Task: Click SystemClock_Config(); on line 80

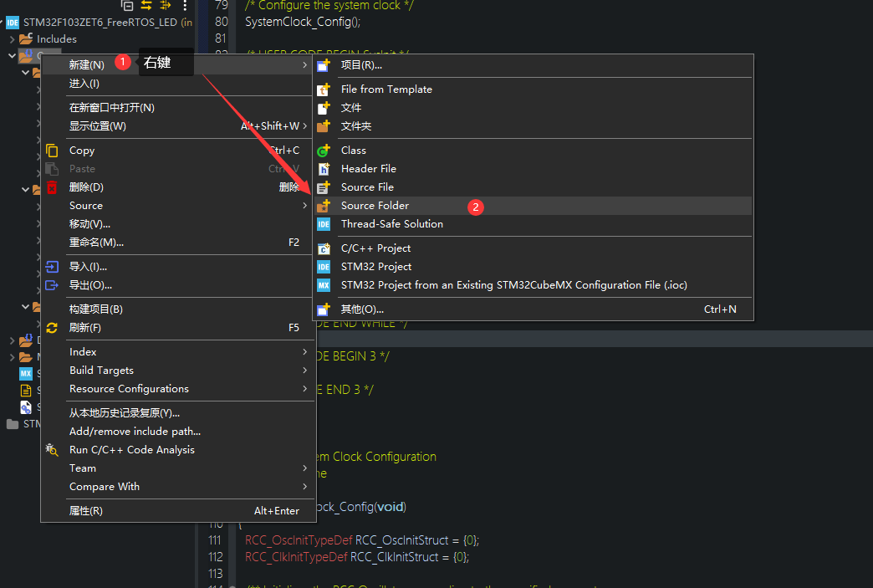Action: coord(303,23)
